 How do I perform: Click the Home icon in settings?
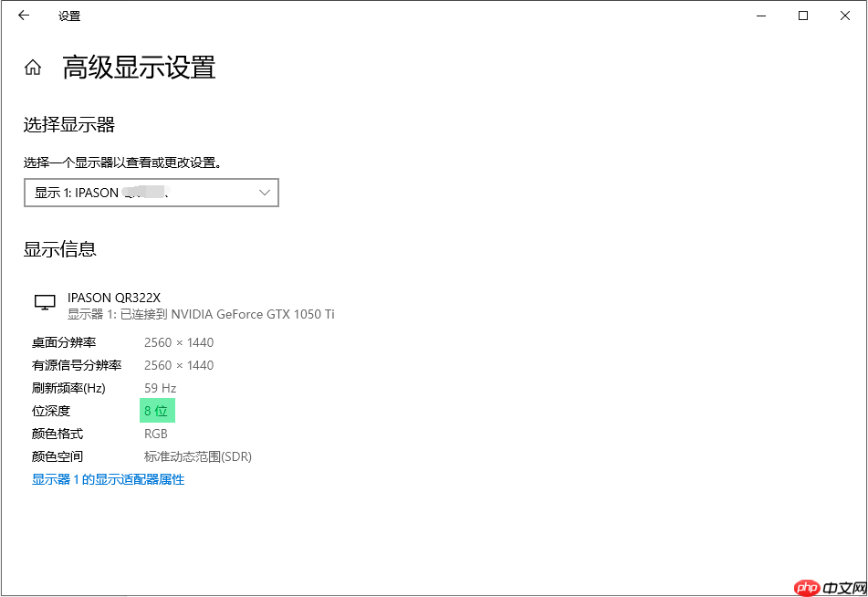click(32, 67)
